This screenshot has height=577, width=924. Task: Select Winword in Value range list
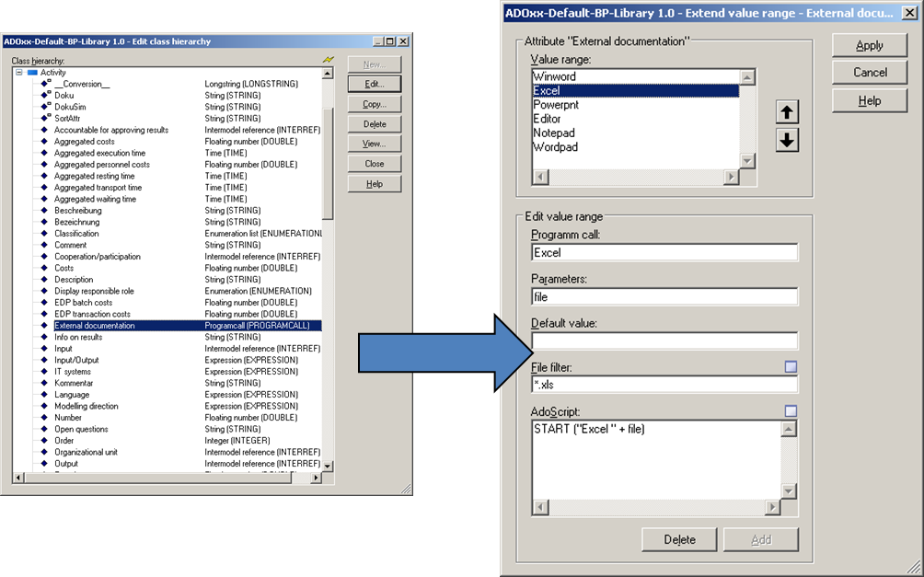(x=636, y=76)
